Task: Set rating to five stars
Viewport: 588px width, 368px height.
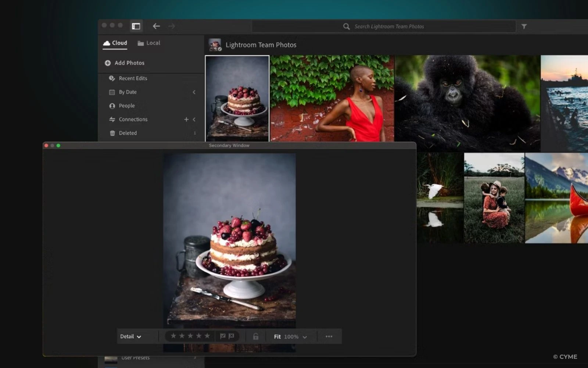Action: tap(207, 336)
